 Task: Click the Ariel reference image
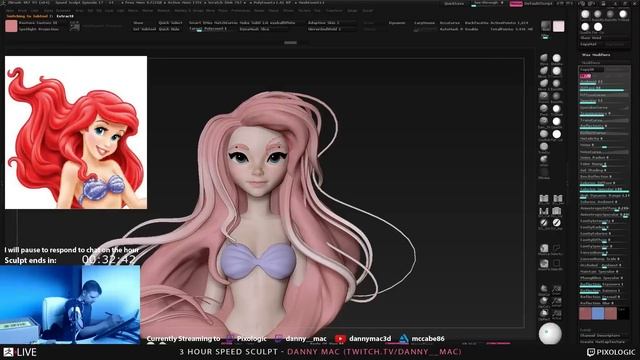[x=76, y=132]
